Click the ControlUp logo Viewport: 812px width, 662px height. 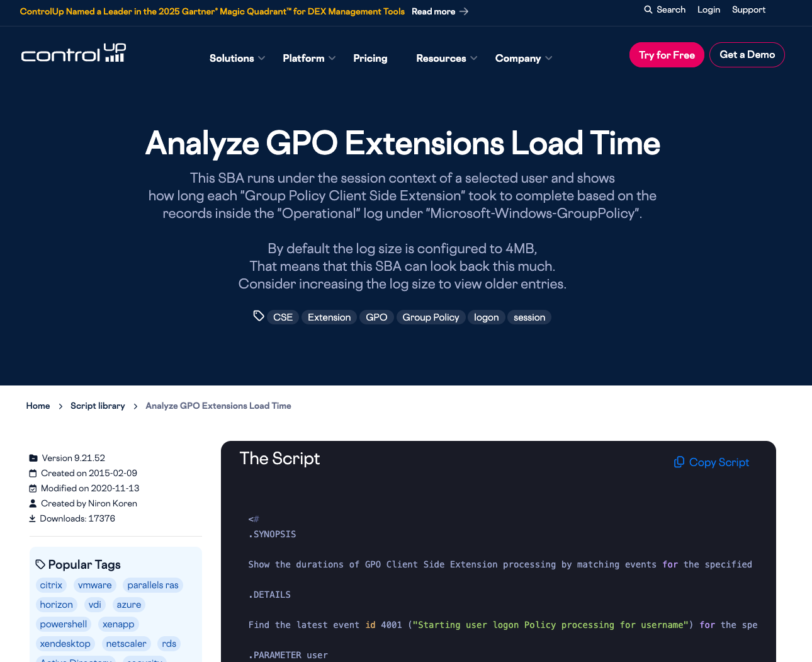click(73, 53)
